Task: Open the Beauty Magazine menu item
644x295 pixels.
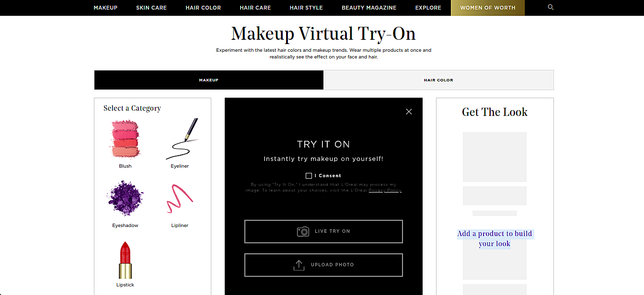Action: click(x=369, y=8)
